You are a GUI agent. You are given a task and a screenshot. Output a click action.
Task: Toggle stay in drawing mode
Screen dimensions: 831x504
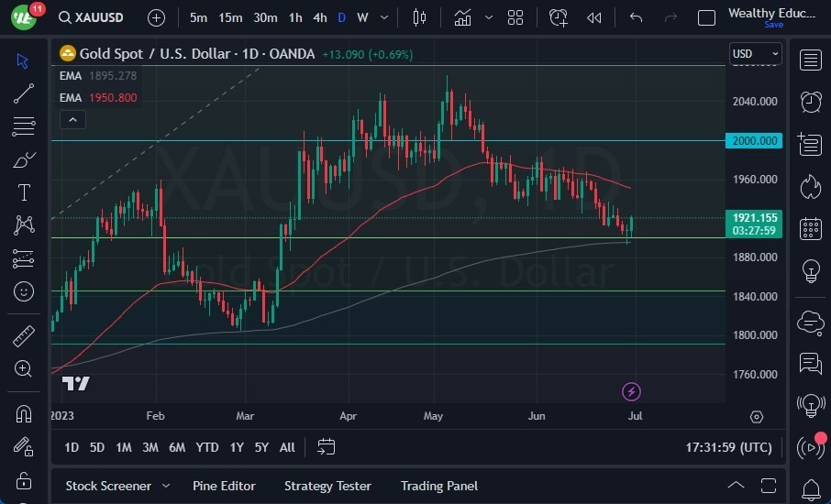pyautogui.click(x=24, y=446)
